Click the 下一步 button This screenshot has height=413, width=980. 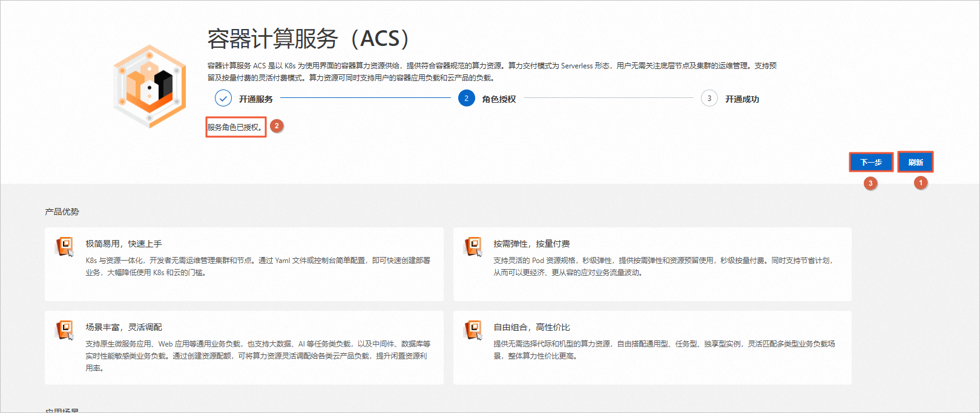[871, 162]
